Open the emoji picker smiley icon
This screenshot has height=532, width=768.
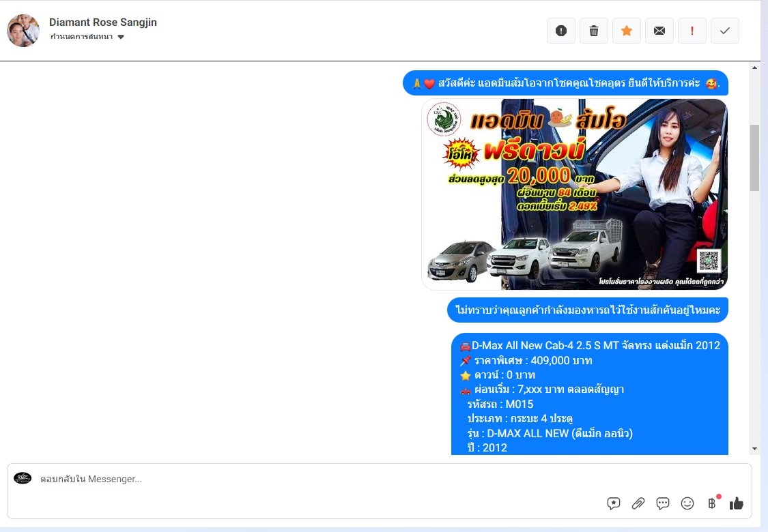pos(687,503)
